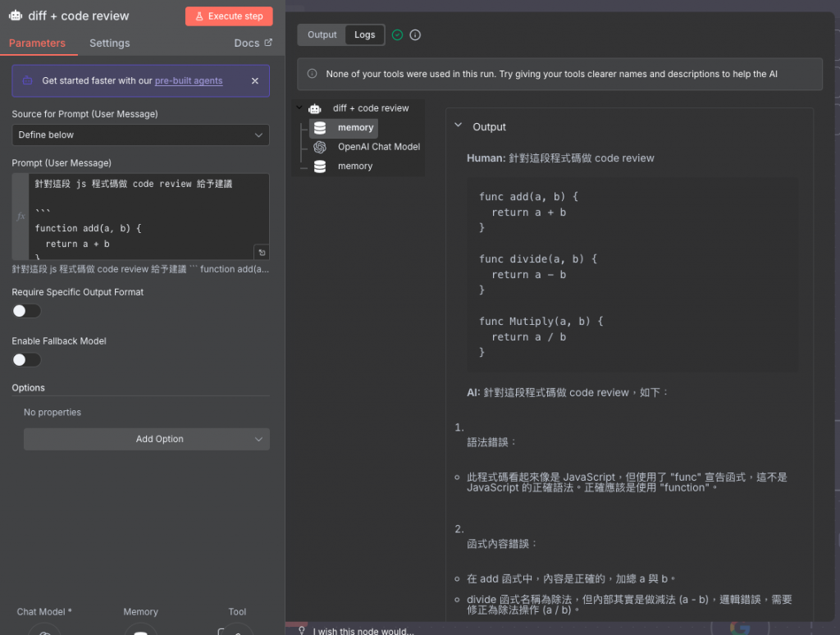Switch to the Parameters tab
840x635 pixels.
coord(37,43)
